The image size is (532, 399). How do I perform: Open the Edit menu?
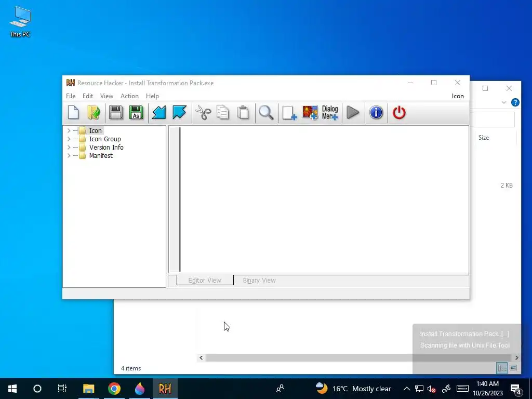click(87, 96)
